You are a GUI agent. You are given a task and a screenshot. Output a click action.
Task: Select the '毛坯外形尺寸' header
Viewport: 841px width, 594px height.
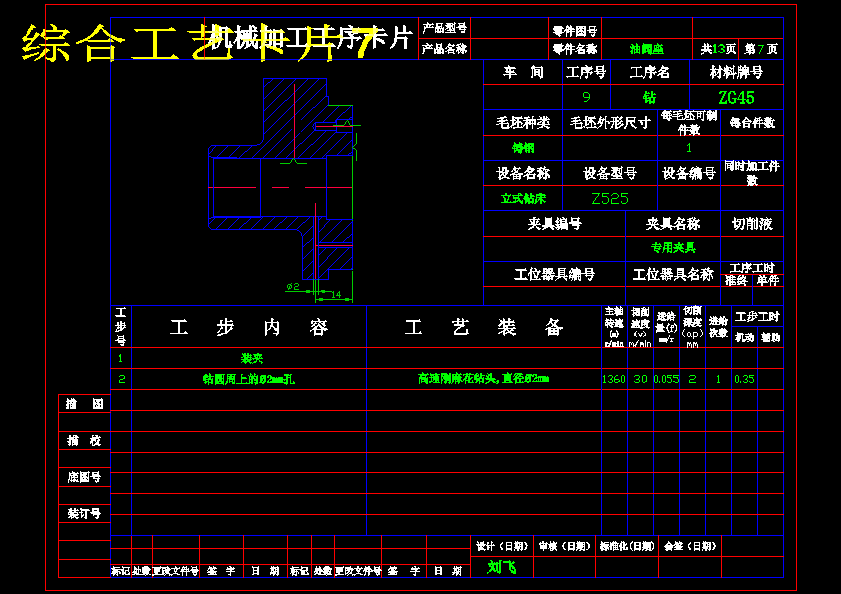pyautogui.click(x=610, y=122)
